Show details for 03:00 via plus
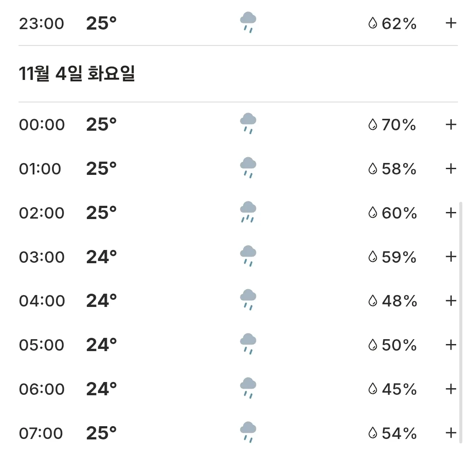Viewport: 476px width, 454px height. (451, 257)
